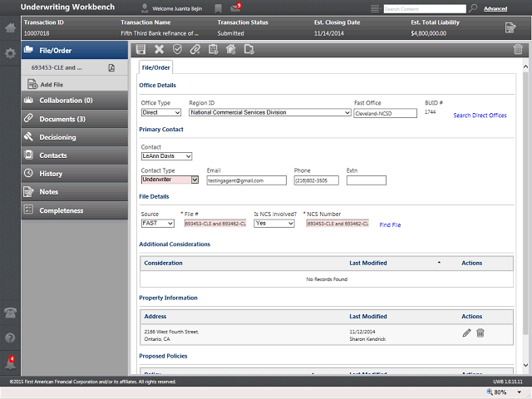
Task: Click the X cancel icon in toolbar
Action: [159, 50]
